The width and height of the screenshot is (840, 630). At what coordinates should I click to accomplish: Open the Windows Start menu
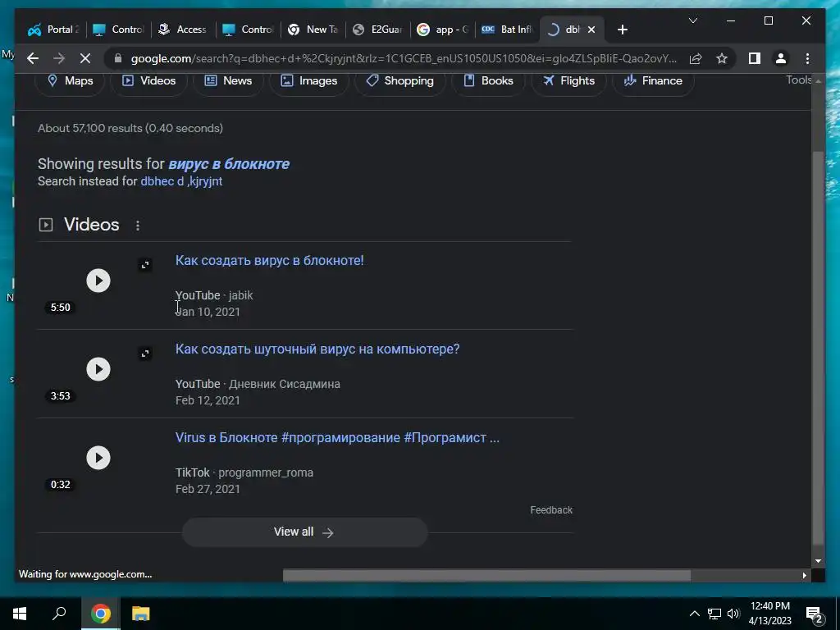point(20,614)
